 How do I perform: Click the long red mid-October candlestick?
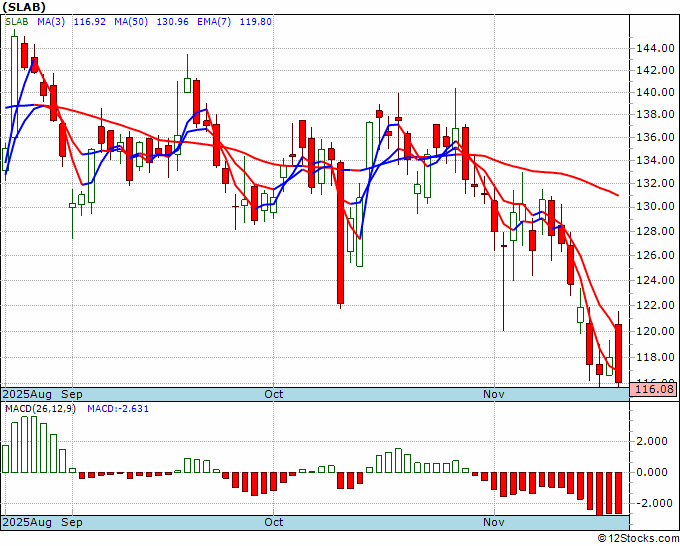click(340, 233)
